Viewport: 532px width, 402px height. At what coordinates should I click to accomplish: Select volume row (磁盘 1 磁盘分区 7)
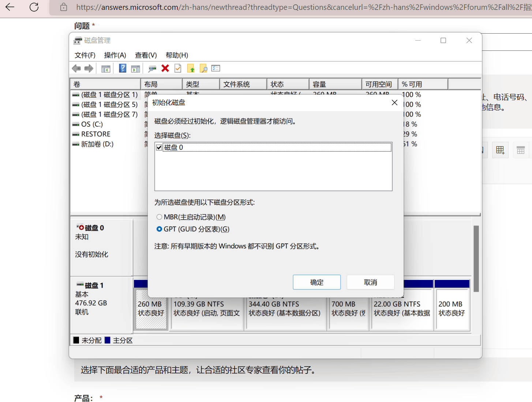click(x=105, y=114)
